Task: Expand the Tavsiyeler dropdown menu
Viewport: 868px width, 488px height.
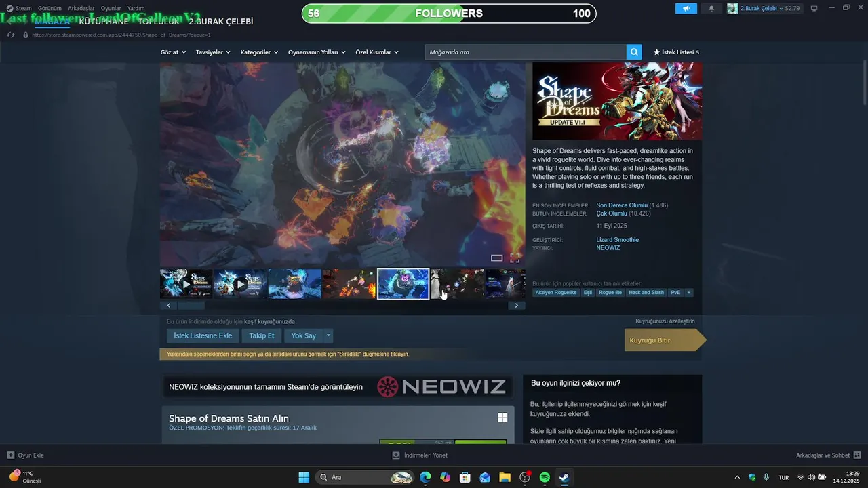Action: pos(213,52)
